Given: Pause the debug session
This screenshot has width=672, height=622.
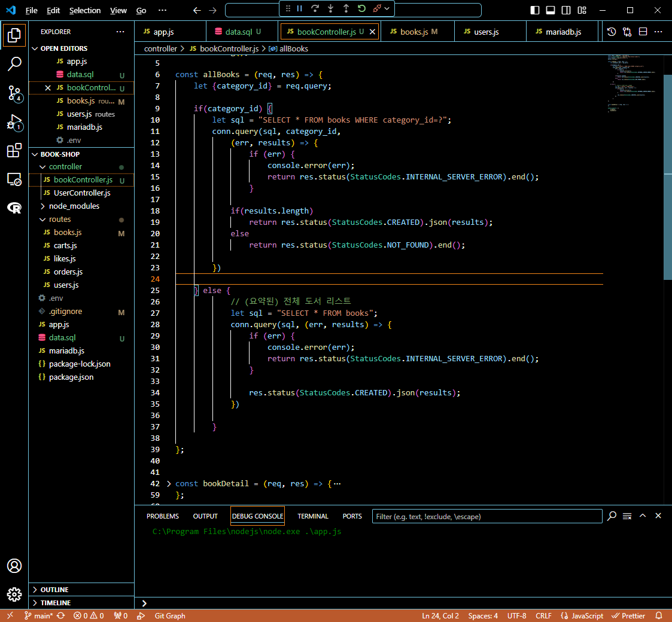Looking at the screenshot, I should [x=300, y=8].
